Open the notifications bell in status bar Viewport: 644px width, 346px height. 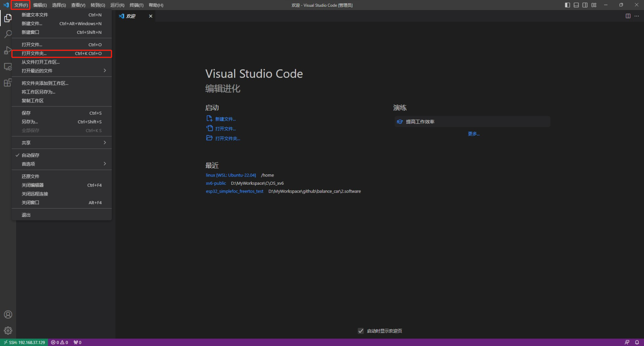(x=637, y=342)
